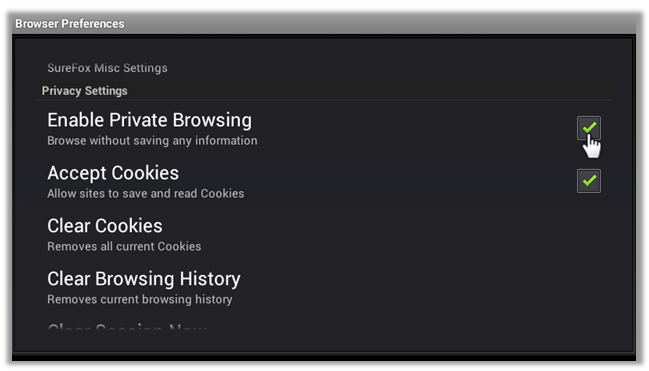Click the SureFox Misc Settings heading
Image resolution: width=649 pixels, height=371 pixels.
pos(107,68)
